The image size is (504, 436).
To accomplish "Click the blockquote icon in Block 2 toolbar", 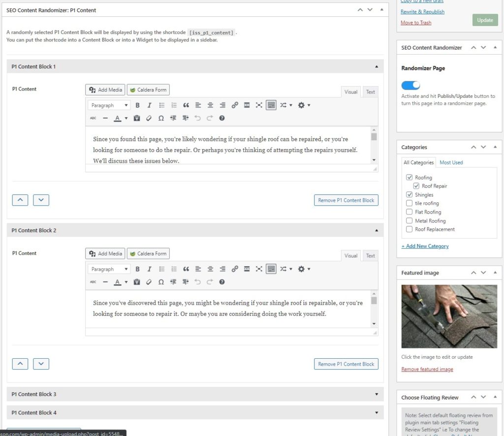I will 186,269.
